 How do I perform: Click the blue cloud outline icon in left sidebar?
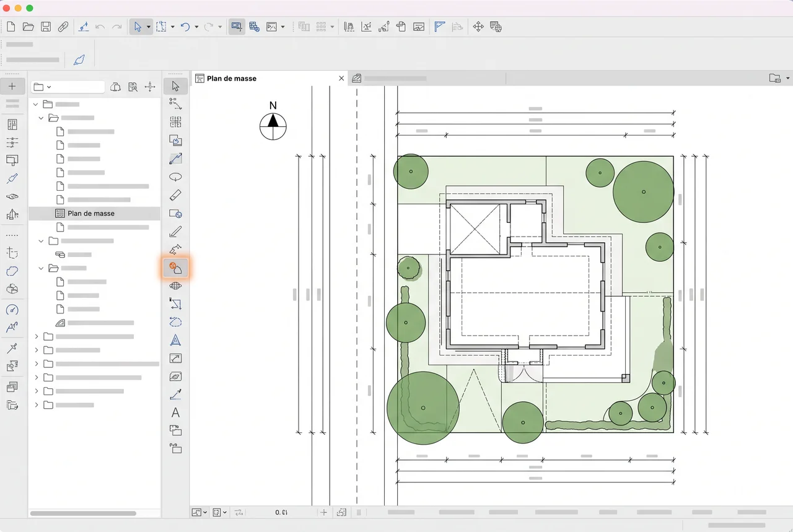coord(12,271)
